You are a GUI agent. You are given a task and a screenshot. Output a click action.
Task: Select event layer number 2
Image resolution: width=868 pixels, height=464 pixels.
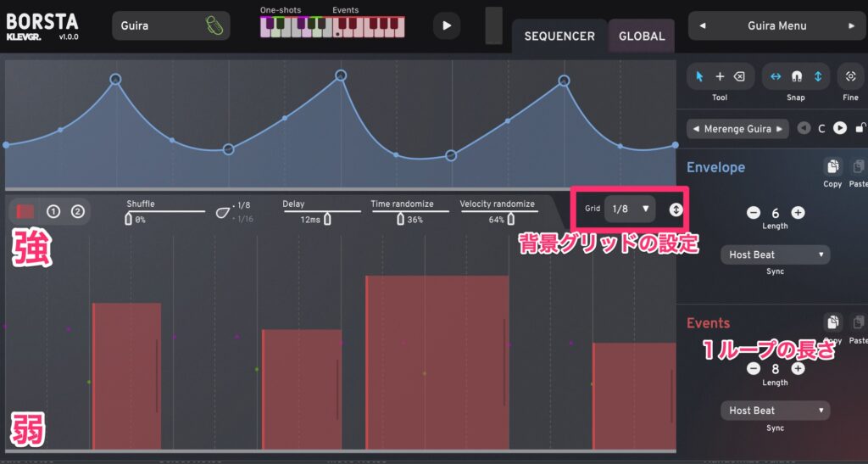pyautogui.click(x=78, y=211)
